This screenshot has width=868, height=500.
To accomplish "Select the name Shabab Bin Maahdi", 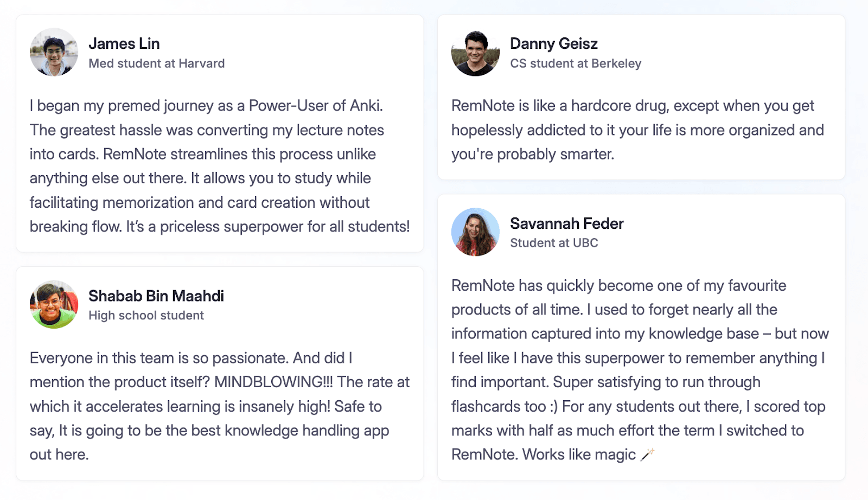I will click(x=156, y=296).
